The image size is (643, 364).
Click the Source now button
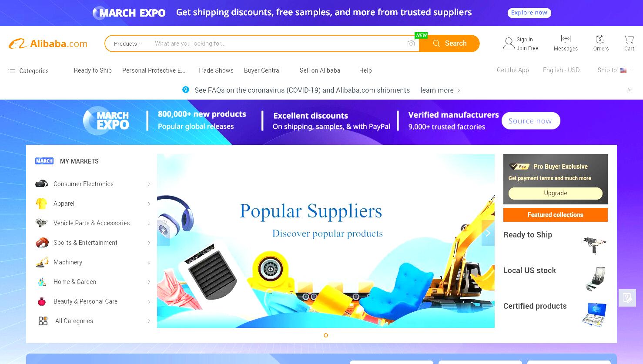point(531,121)
